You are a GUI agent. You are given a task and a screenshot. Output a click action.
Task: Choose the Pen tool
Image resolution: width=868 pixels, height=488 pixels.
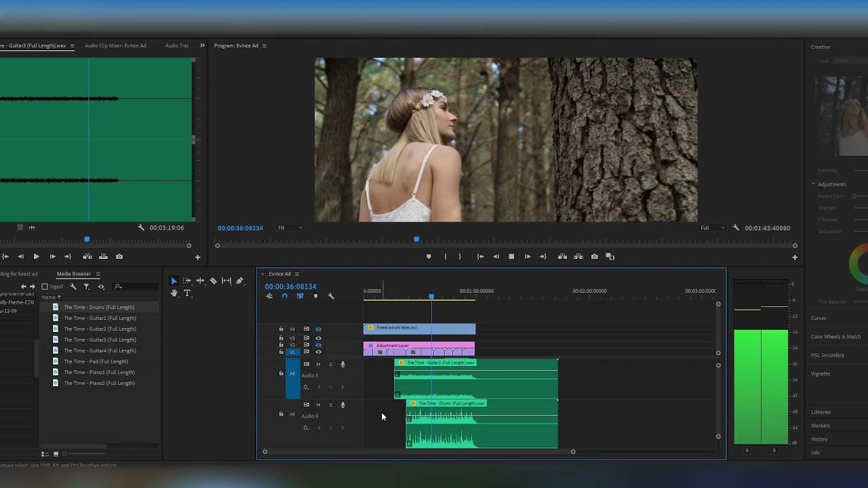[x=239, y=281]
